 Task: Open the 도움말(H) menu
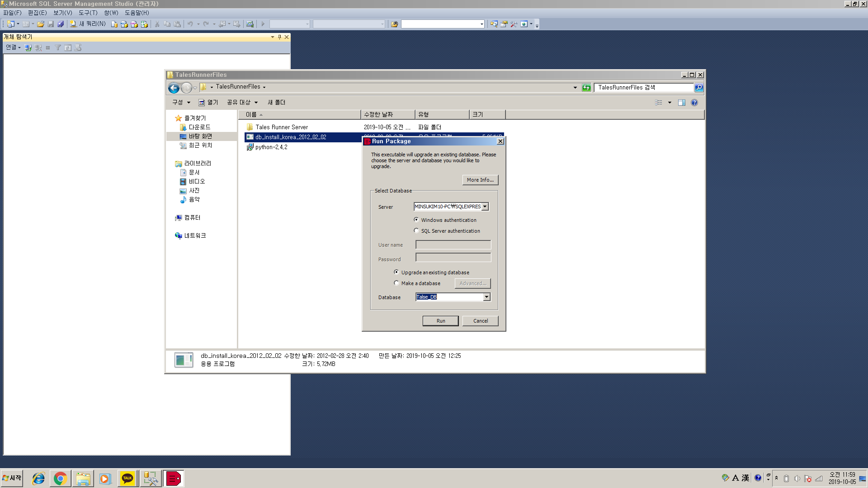pyautogui.click(x=137, y=13)
